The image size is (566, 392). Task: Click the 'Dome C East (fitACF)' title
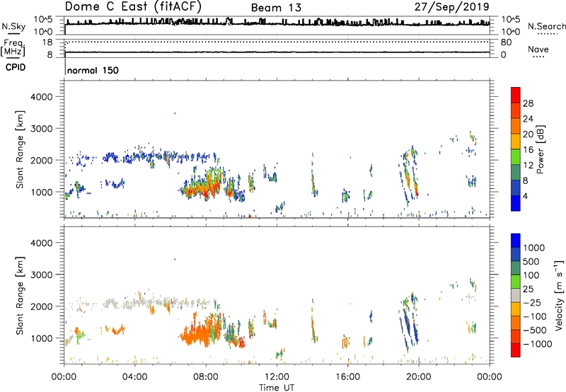point(133,6)
